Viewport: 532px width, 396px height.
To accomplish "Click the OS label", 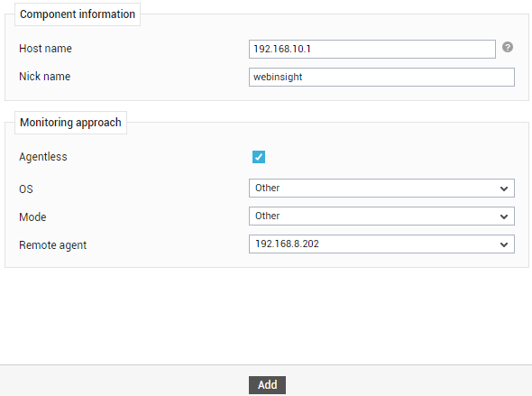I will point(26,189).
